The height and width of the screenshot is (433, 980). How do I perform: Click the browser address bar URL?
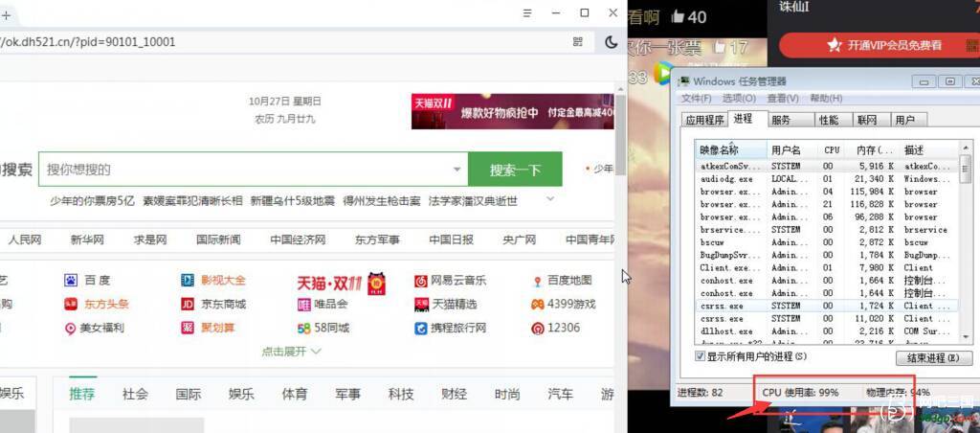tap(87, 42)
